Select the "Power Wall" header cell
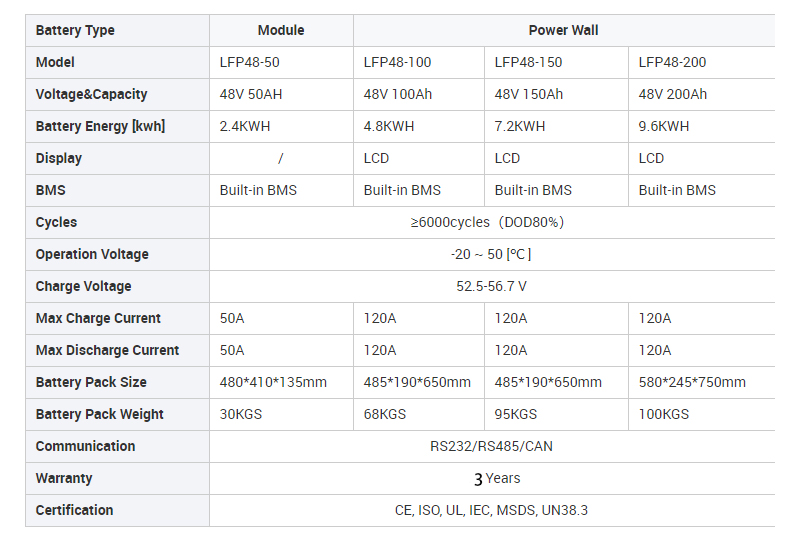The width and height of the screenshot is (800, 541). click(563, 30)
